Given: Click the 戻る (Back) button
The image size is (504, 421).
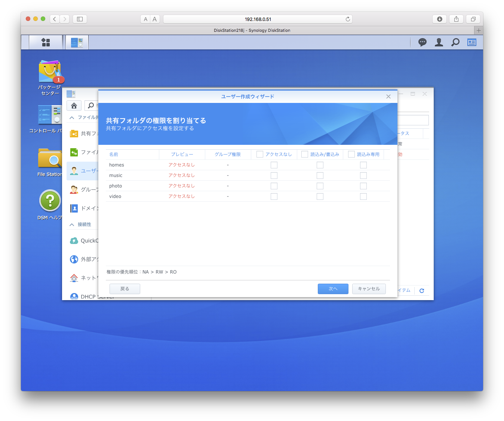Looking at the screenshot, I should [x=125, y=289].
